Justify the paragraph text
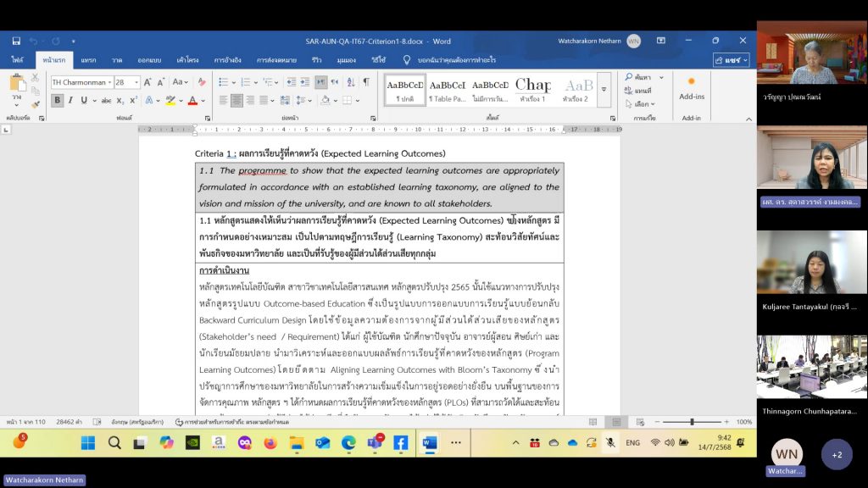The width and height of the screenshot is (868, 488). tap(264, 101)
